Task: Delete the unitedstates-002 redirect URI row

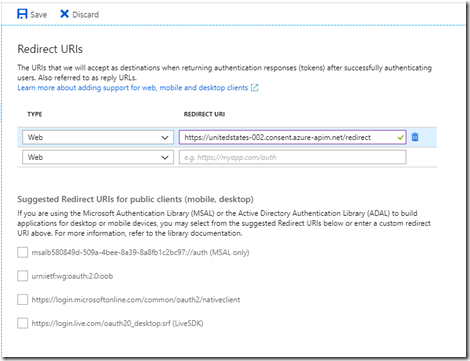Action: point(415,137)
